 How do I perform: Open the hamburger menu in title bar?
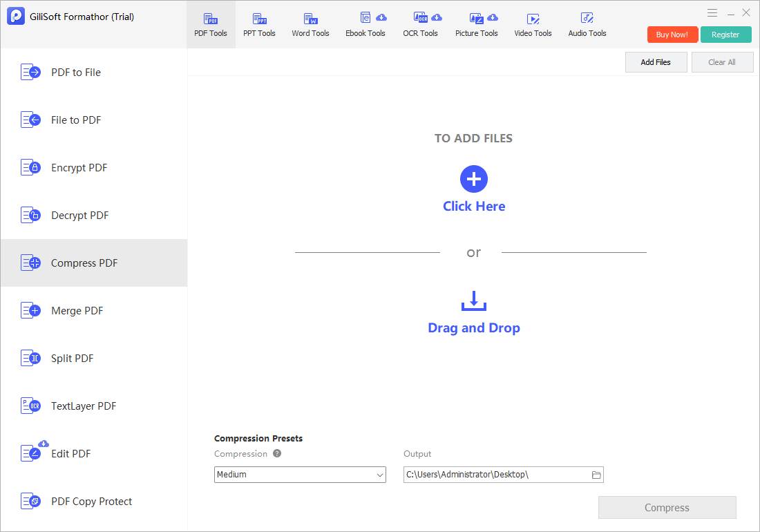pos(712,13)
